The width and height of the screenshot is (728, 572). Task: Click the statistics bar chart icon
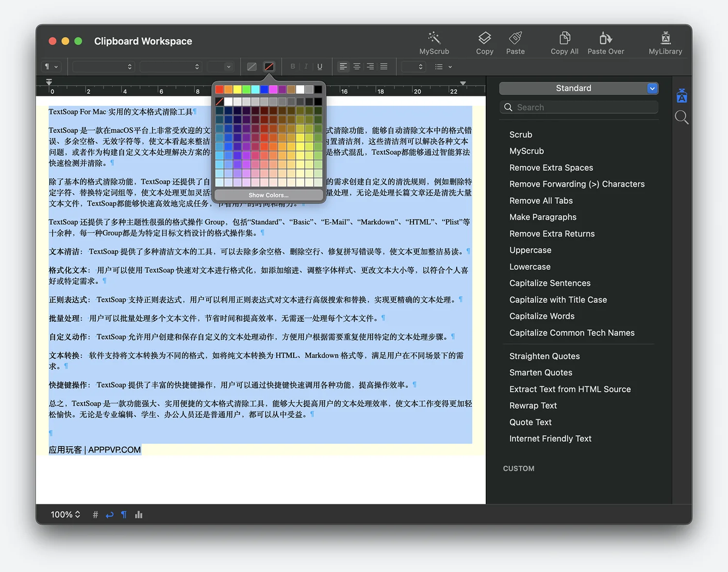(x=139, y=515)
